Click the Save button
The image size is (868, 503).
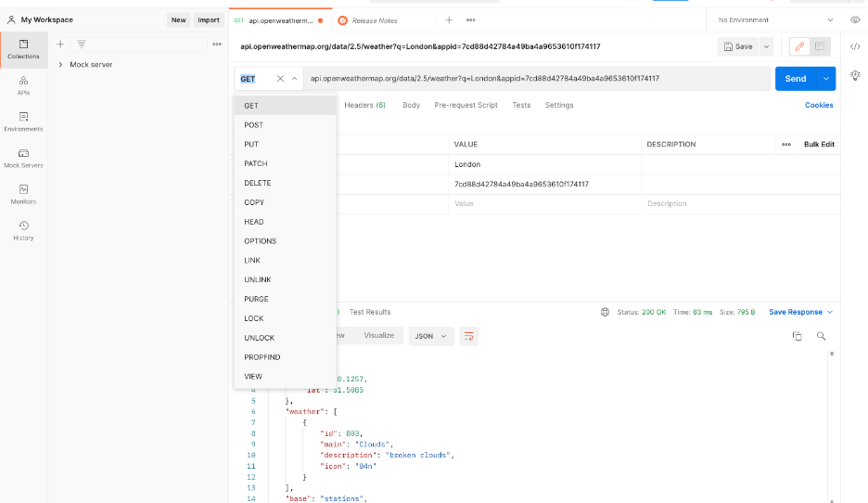point(738,46)
